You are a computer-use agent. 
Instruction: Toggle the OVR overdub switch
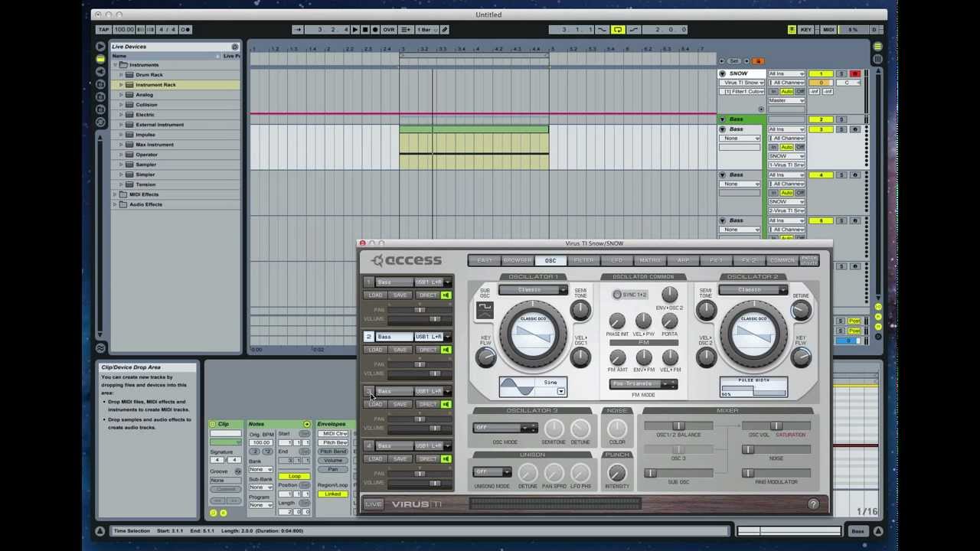(x=388, y=30)
